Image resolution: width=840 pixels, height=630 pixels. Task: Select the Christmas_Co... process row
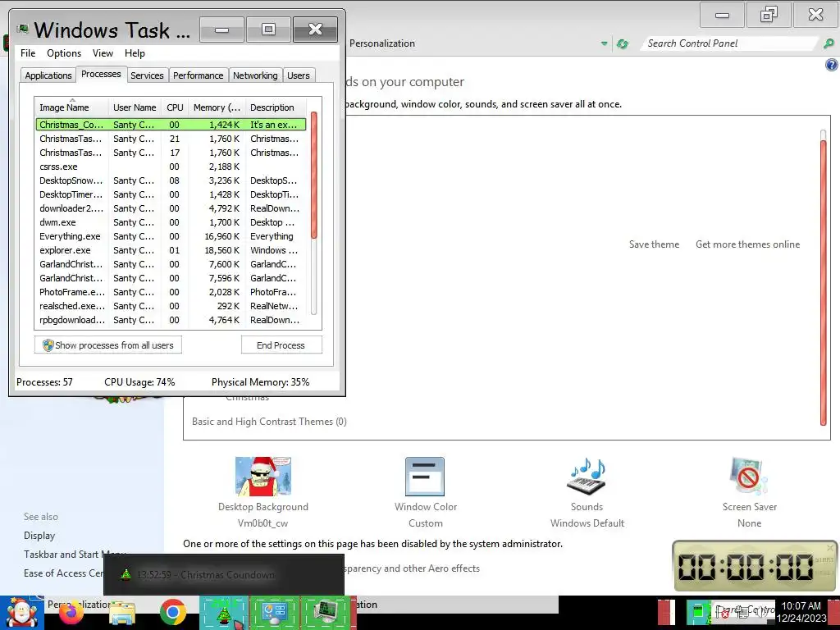171,125
